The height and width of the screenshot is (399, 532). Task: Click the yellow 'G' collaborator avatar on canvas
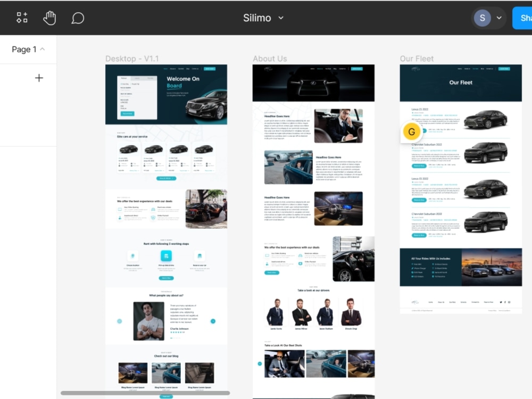(411, 131)
